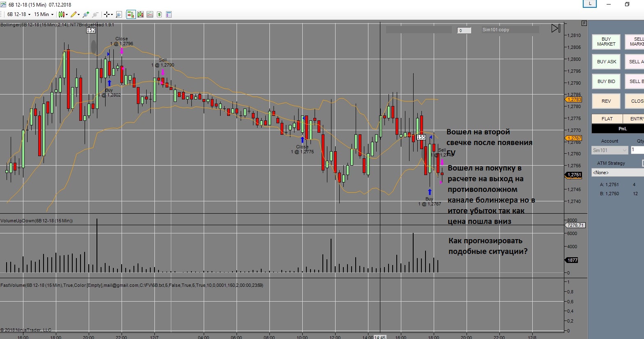Image resolution: width=644 pixels, height=339 pixels.
Task: Open the 6B 12-18 instrument dropdown
Action: click(19, 14)
